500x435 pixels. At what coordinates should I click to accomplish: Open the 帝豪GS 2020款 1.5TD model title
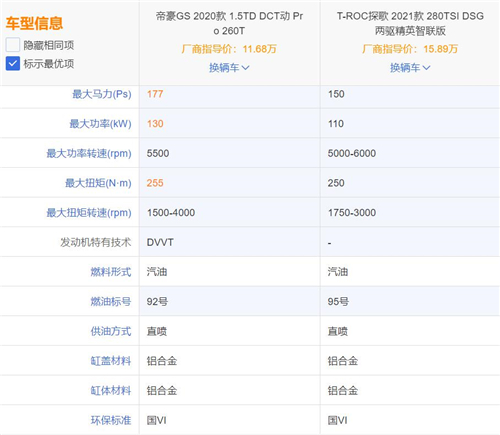point(229,23)
